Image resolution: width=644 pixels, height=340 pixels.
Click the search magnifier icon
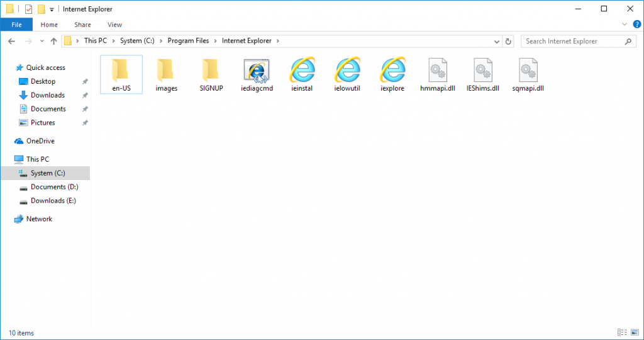628,41
